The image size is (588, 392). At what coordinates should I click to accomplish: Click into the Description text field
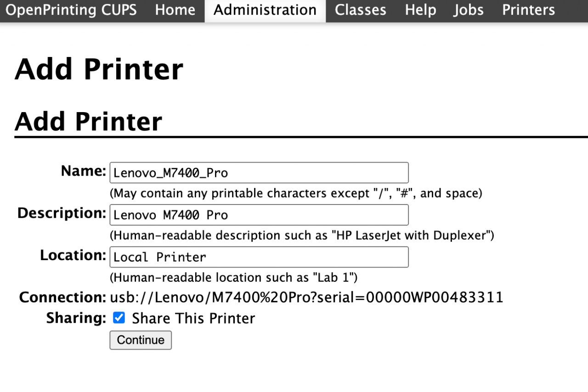point(259,215)
